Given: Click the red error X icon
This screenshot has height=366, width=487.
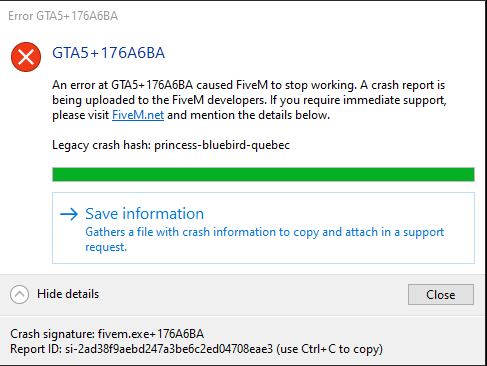Looking at the screenshot, I should tap(26, 57).
